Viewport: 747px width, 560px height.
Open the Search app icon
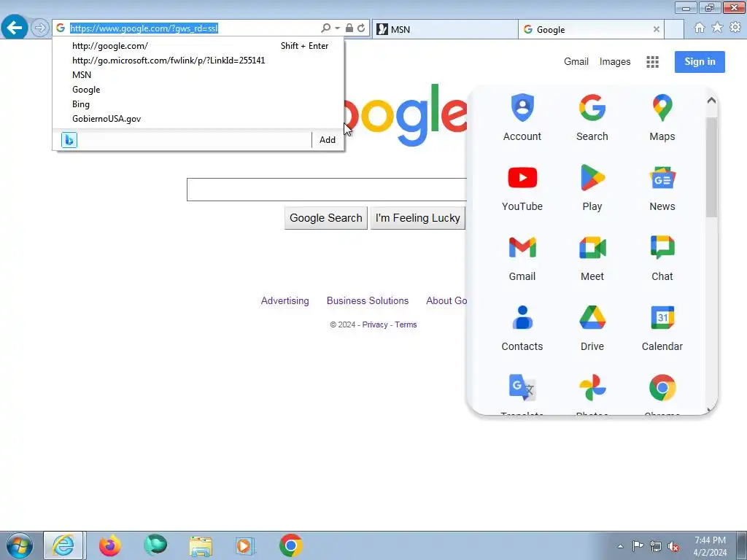tap(592, 117)
